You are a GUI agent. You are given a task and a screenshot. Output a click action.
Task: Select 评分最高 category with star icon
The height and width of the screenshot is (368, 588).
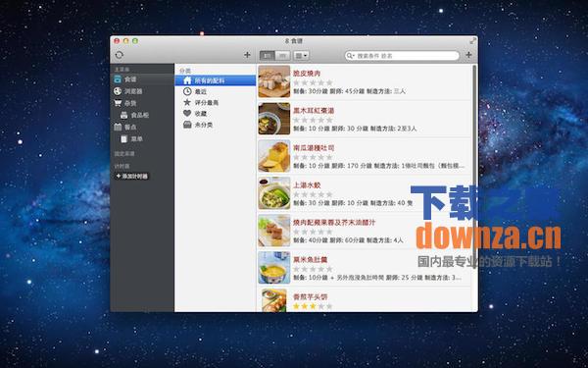[216, 102]
